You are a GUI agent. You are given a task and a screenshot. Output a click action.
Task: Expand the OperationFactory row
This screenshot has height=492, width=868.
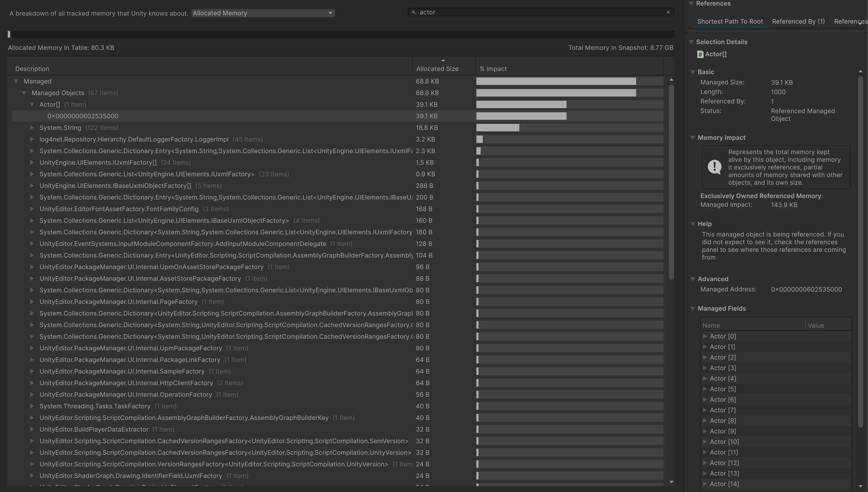[x=32, y=395]
